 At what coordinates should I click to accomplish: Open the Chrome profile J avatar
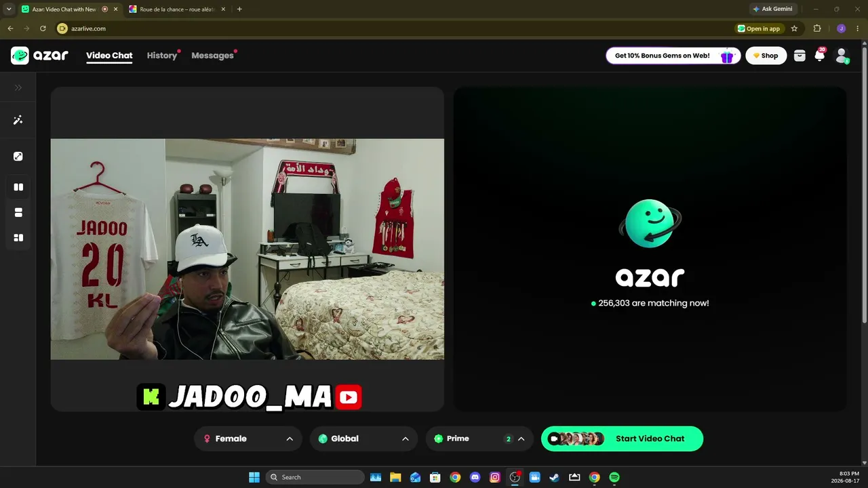point(841,28)
